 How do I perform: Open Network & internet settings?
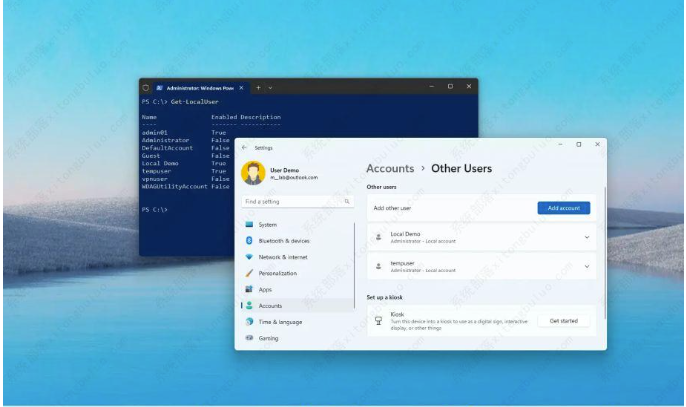(x=298, y=257)
